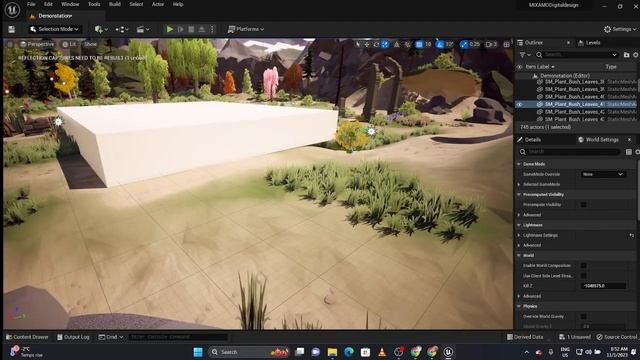Image resolution: width=640 pixels, height=360 pixels.
Task: Open the GameMode Override None dropdown
Action: (603, 174)
